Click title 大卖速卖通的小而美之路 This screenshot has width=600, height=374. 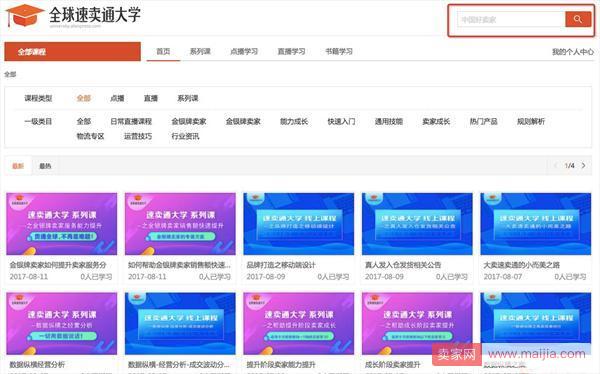522,265
